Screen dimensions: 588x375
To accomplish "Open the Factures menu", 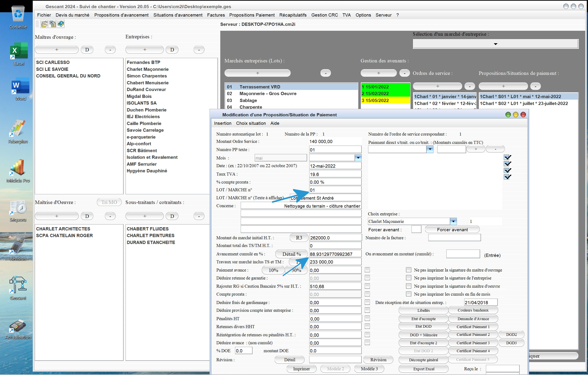I will pos(216,15).
